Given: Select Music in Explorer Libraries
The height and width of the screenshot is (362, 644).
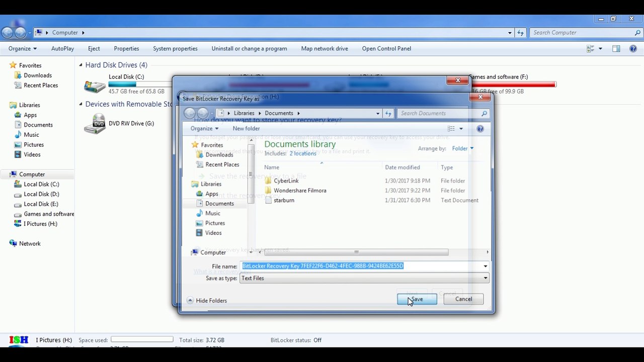Looking at the screenshot, I should click(x=31, y=135).
